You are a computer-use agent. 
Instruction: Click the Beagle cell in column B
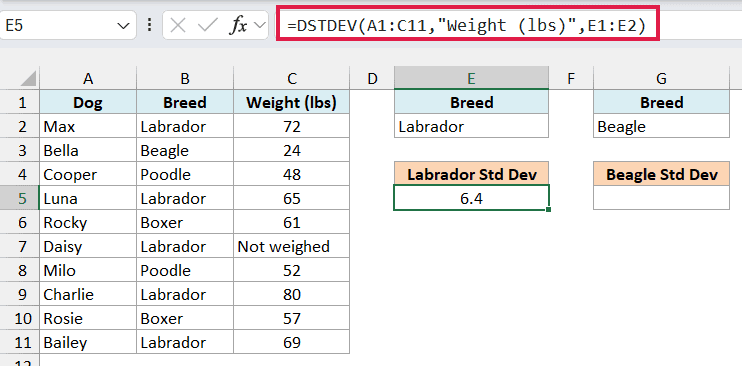[185, 150]
